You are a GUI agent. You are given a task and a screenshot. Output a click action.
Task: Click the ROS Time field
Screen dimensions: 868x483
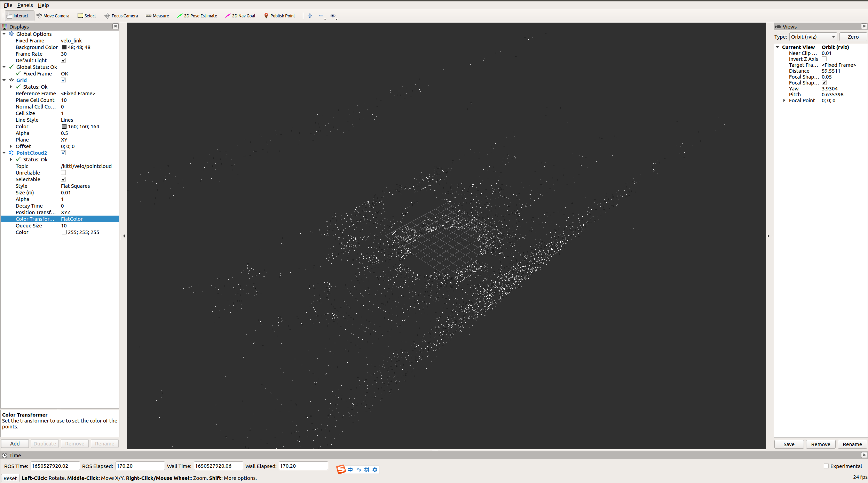pos(55,466)
